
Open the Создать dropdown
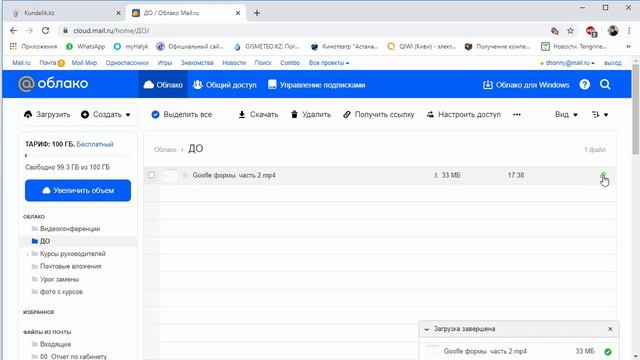coord(106,115)
